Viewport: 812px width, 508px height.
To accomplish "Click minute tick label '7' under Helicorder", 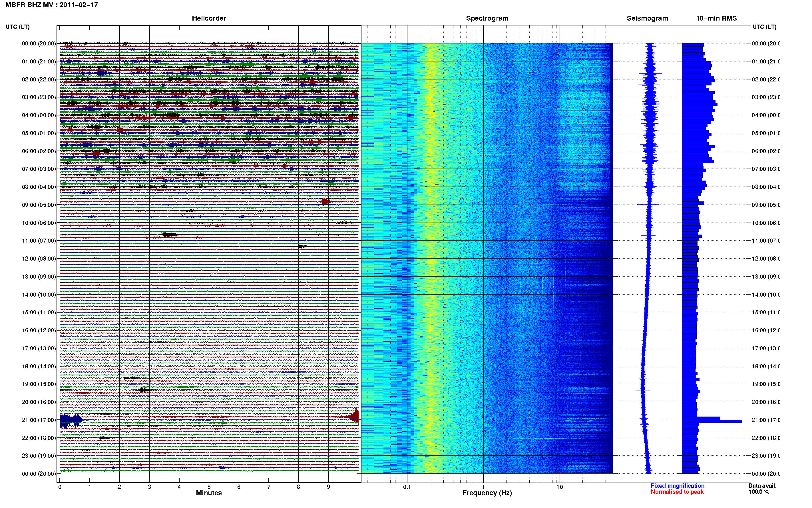I will click(x=269, y=487).
